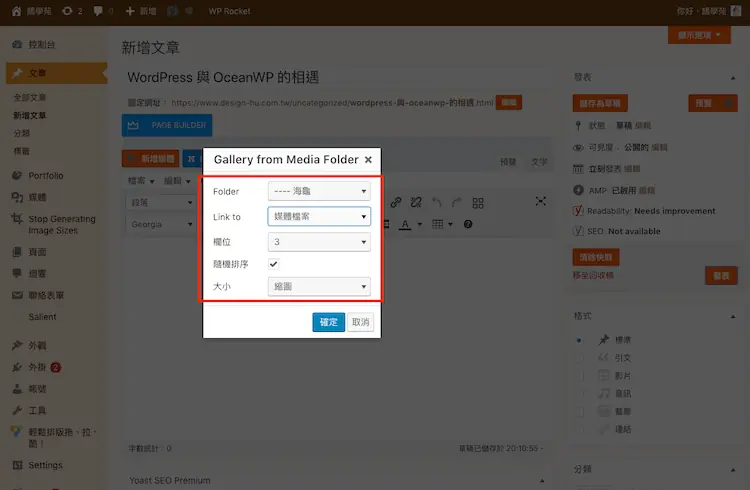Viewport: 750px width, 490px height.
Task: Click the distraction-free fullscreen icon
Action: [x=540, y=201]
